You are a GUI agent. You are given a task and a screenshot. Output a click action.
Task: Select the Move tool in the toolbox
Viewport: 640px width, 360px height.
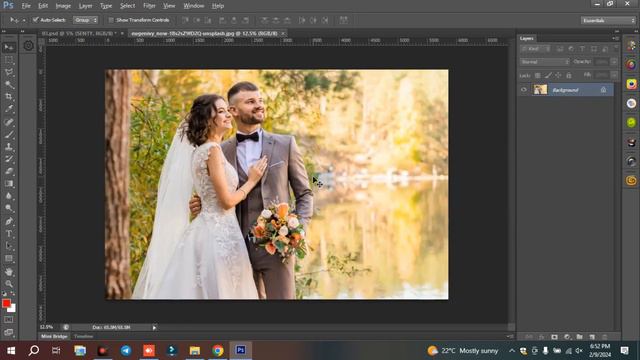tap(9, 47)
